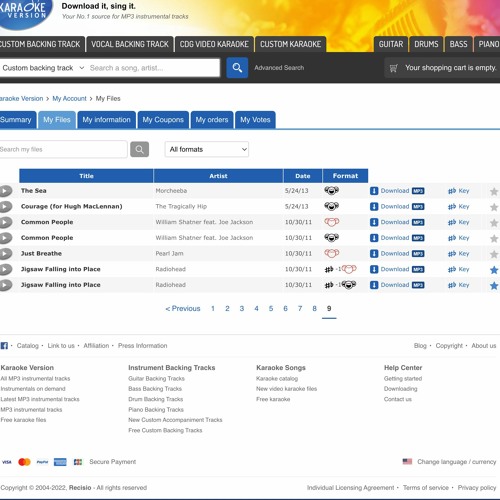Download Courage (for Hugh MacLennan) MP3

397,206
